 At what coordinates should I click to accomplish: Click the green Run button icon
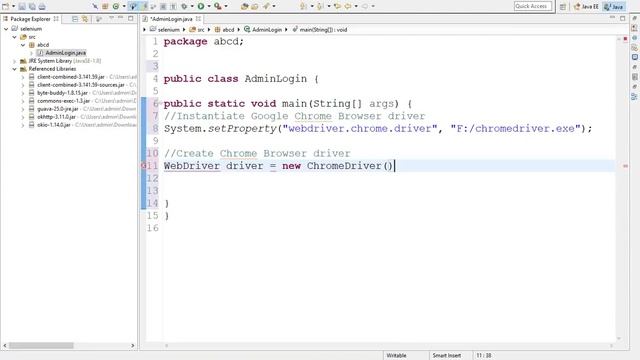(x=201, y=6)
